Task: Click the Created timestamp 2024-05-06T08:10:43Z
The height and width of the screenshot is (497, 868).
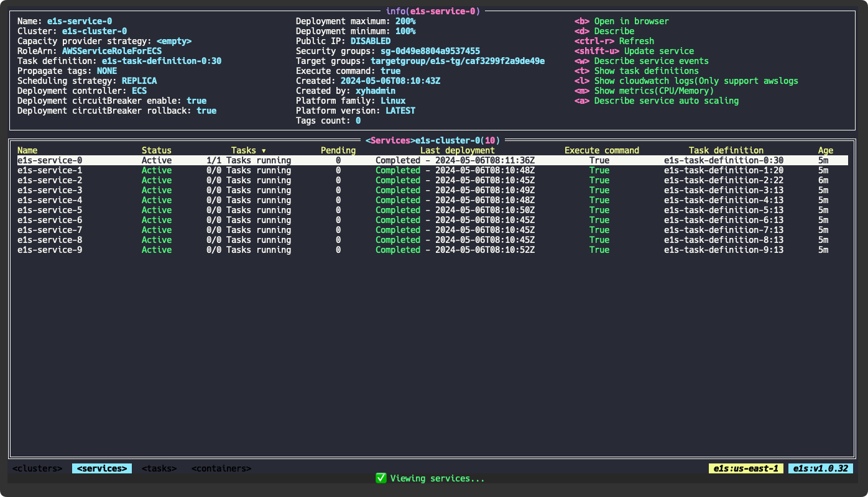Action: pos(390,81)
